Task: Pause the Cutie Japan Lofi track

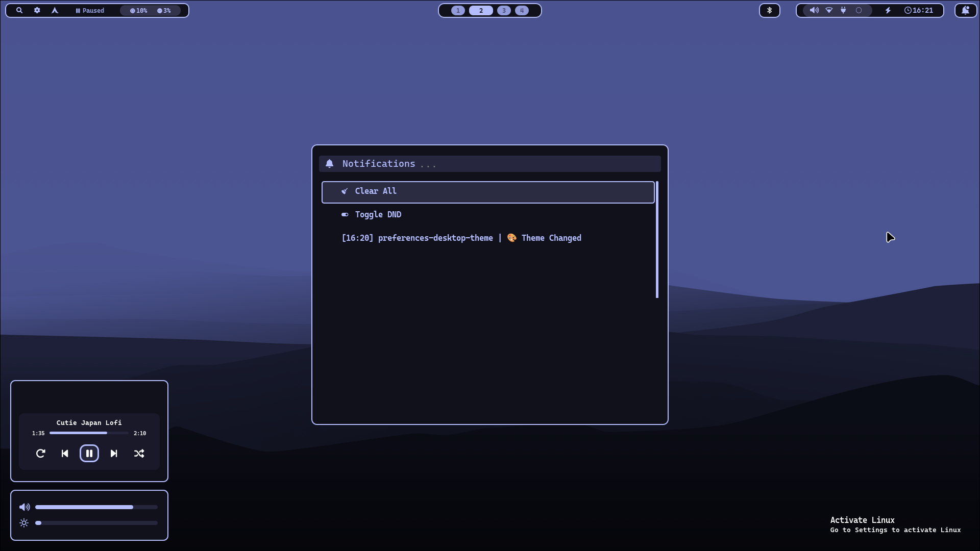Action: (89, 454)
